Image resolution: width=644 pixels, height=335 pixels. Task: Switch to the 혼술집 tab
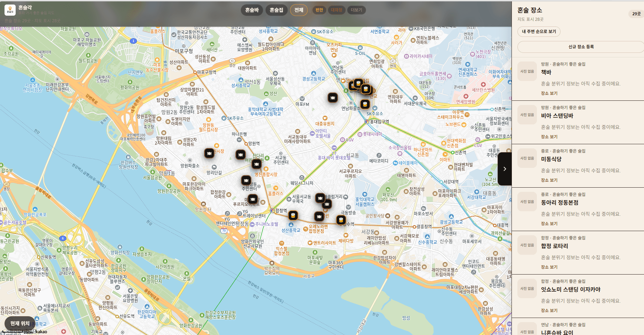(x=276, y=10)
